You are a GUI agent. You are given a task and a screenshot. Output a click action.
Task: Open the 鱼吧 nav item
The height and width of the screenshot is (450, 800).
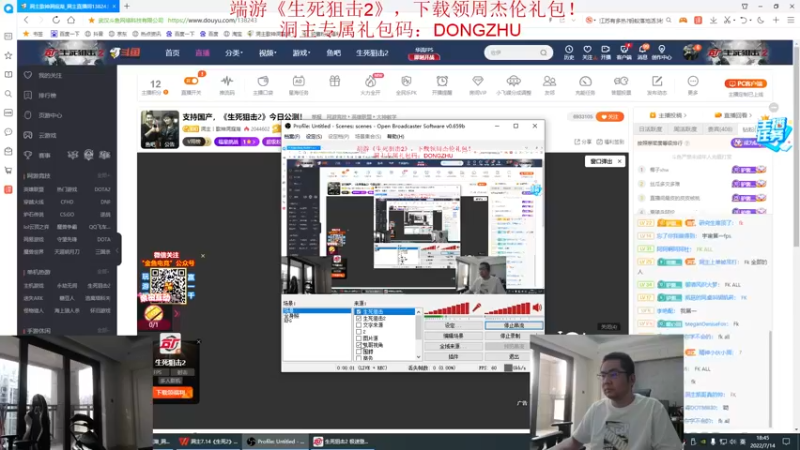click(334, 53)
